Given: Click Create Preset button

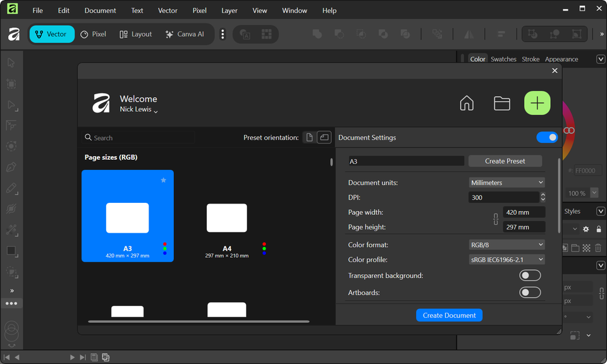Looking at the screenshot, I should point(505,161).
